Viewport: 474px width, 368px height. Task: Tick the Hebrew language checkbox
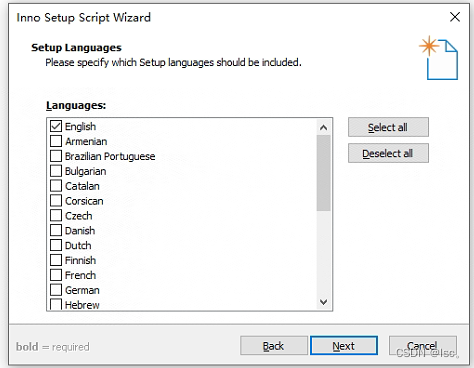point(56,304)
